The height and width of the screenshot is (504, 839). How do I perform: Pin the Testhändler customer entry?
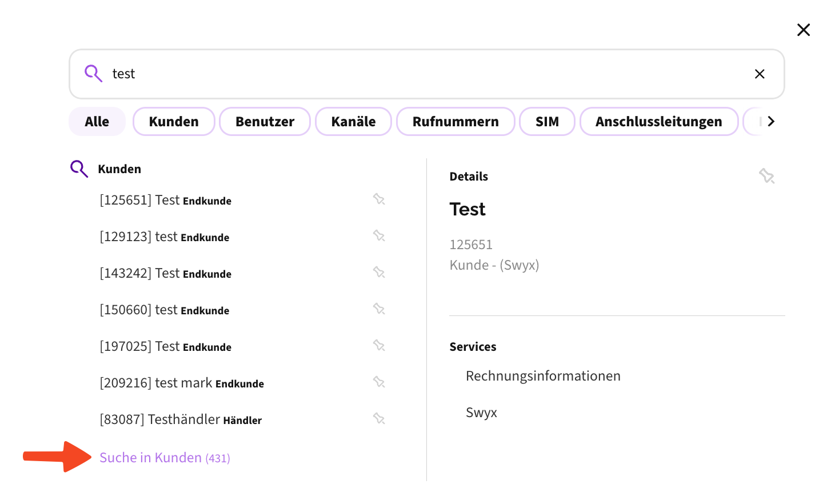tap(379, 418)
